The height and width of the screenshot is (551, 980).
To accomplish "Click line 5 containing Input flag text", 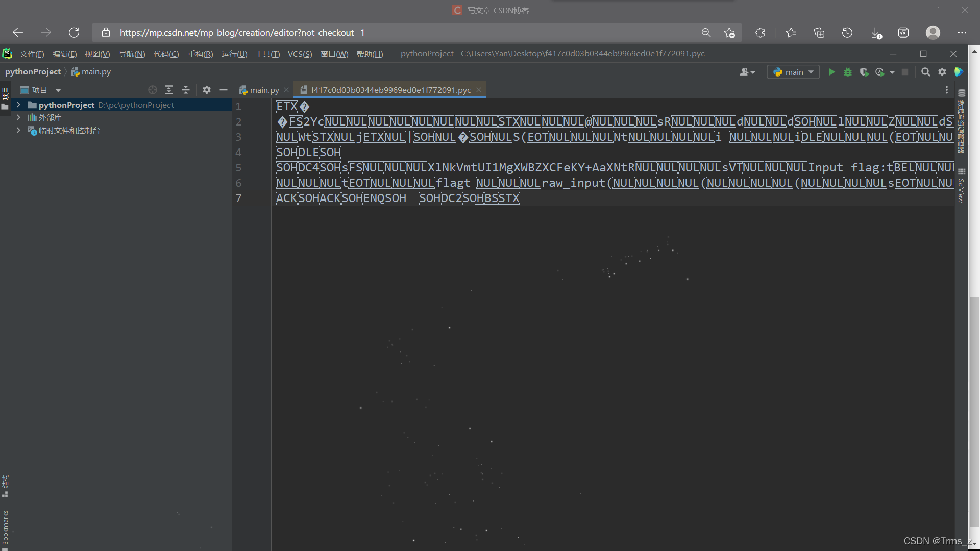I will [x=615, y=167].
